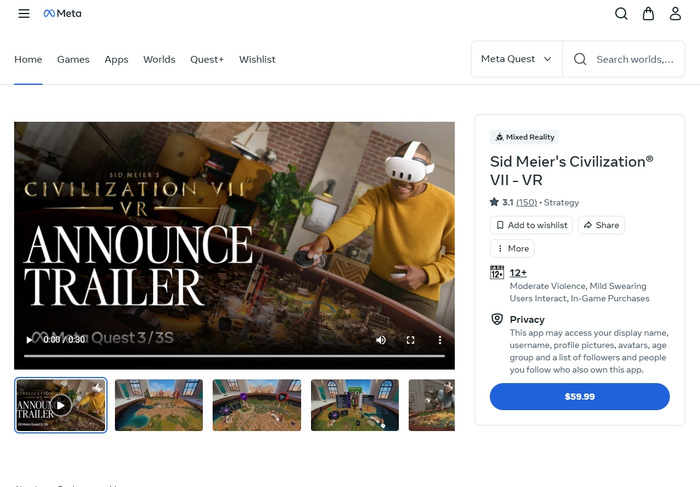This screenshot has height=487, width=700.
Task: Open the More options button
Action: click(x=512, y=248)
